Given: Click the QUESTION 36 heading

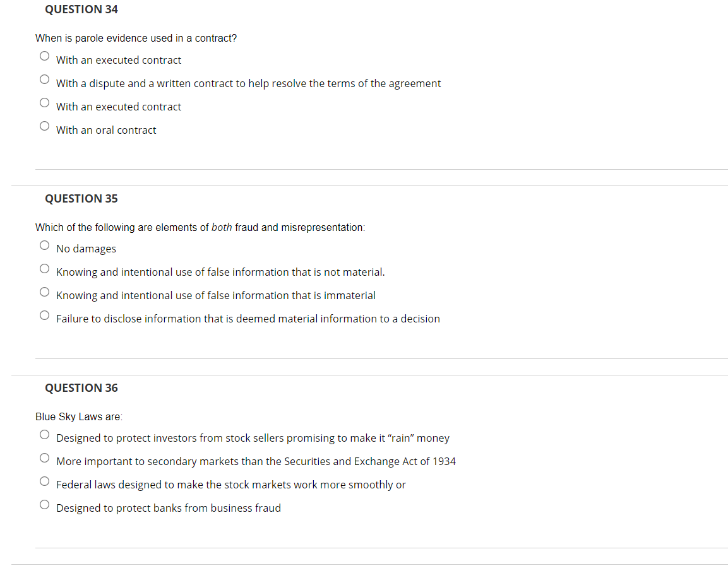Looking at the screenshot, I should (x=81, y=387).
